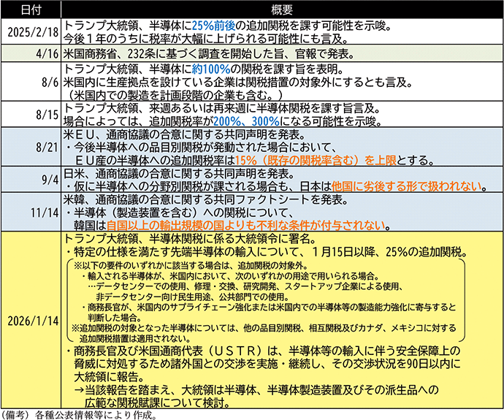Screen dimensions: 504x420
Task: Select the 2025/2/18 date cell
Action: tap(31, 34)
